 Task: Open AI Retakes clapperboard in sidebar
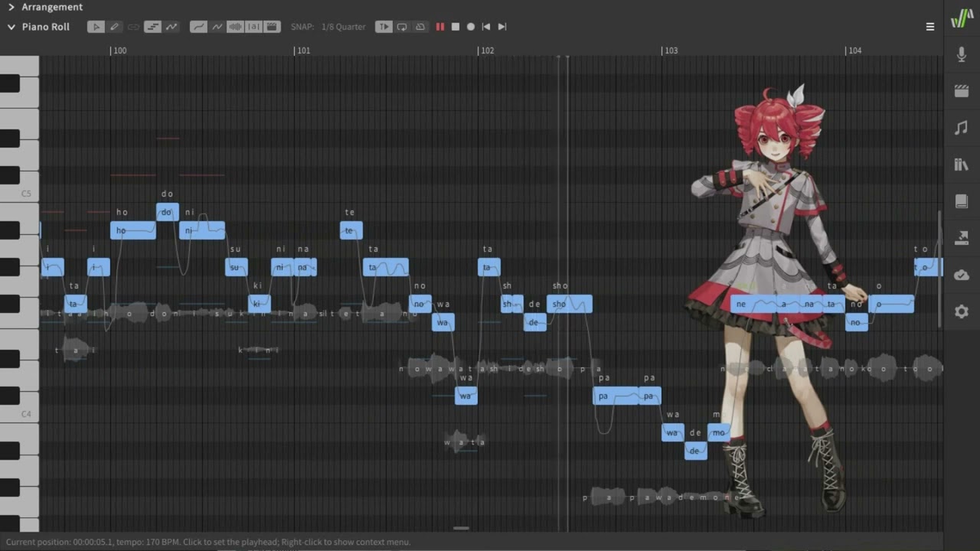(962, 91)
